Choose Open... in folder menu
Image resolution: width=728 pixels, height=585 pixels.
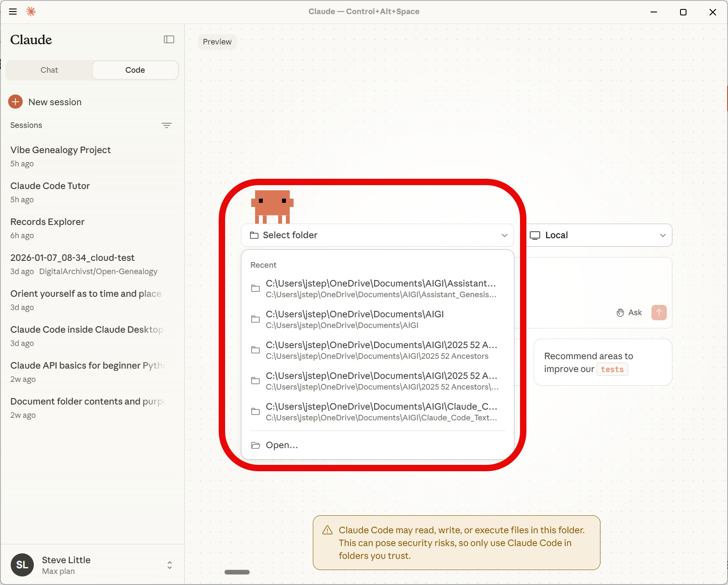pyautogui.click(x=377, y=445)
